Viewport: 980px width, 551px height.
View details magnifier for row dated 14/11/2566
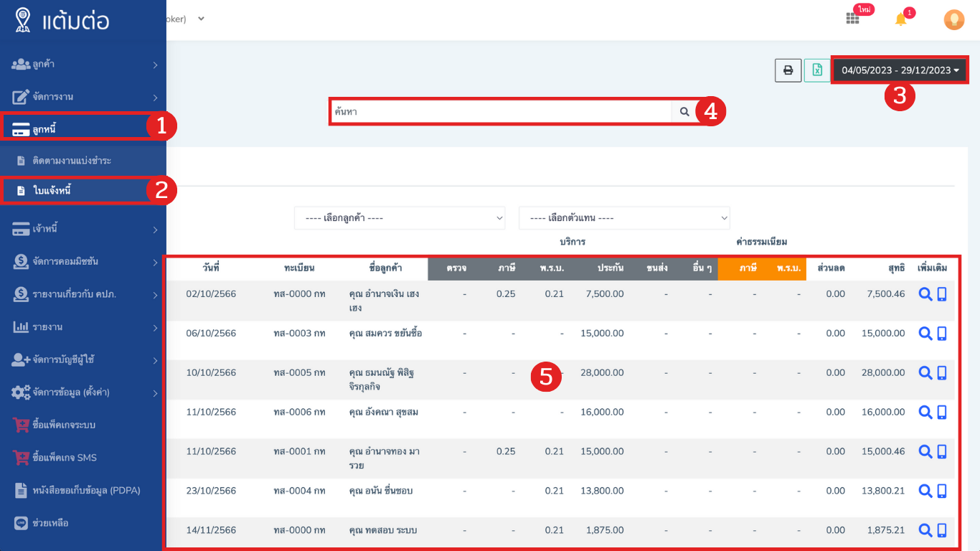[x=925, y=531]
